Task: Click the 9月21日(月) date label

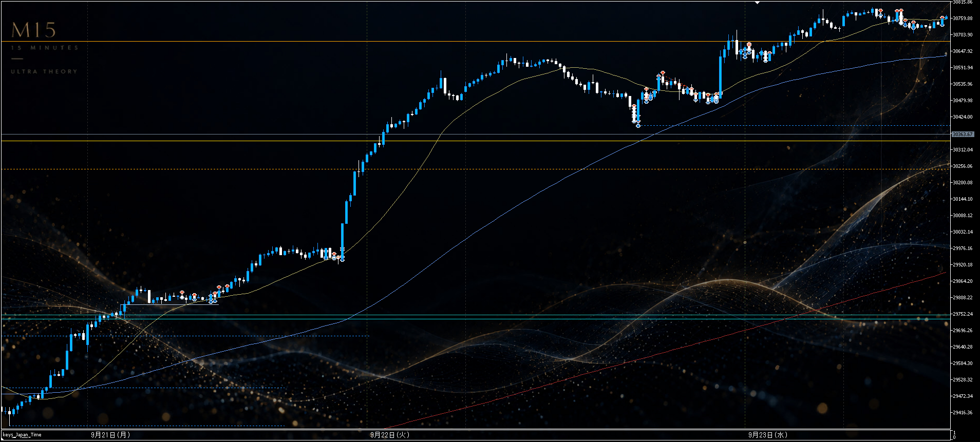Action: (110, 435)
